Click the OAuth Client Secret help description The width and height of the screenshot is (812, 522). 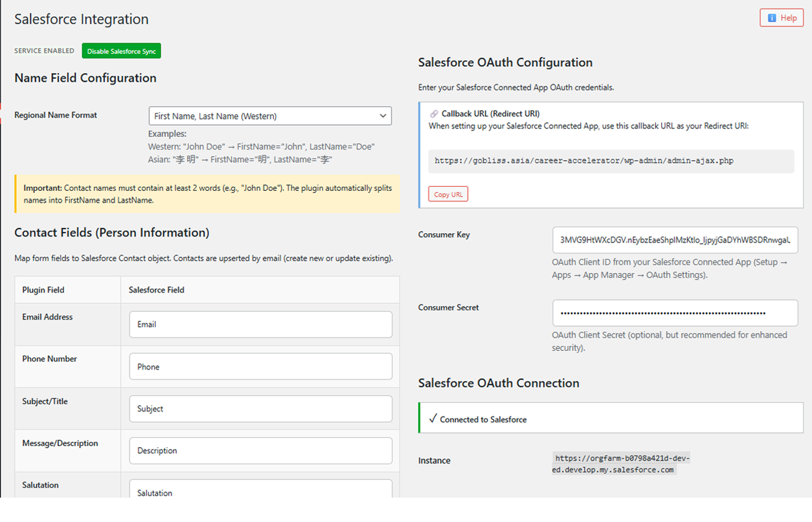click(669, 342)
